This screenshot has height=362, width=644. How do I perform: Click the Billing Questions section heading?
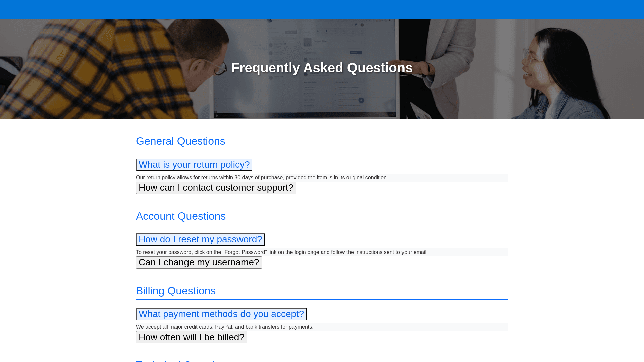tap(176, 291)
